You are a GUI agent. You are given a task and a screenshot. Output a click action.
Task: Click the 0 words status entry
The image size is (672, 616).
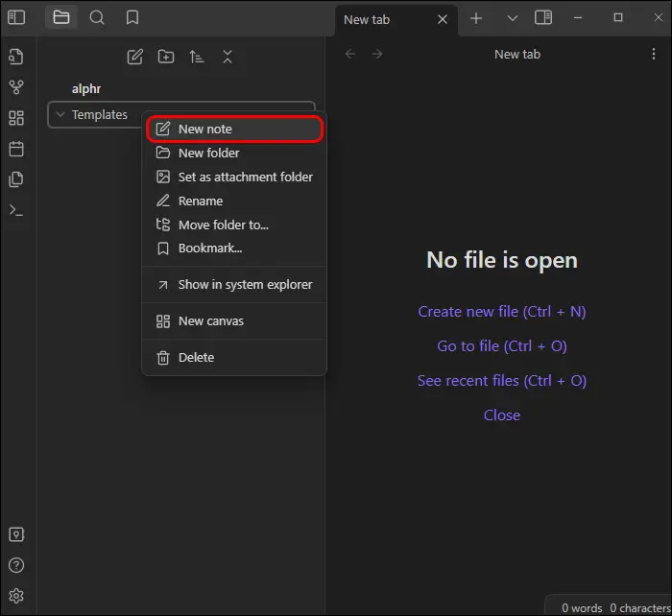pyautogui.click(x=582, y=608)
